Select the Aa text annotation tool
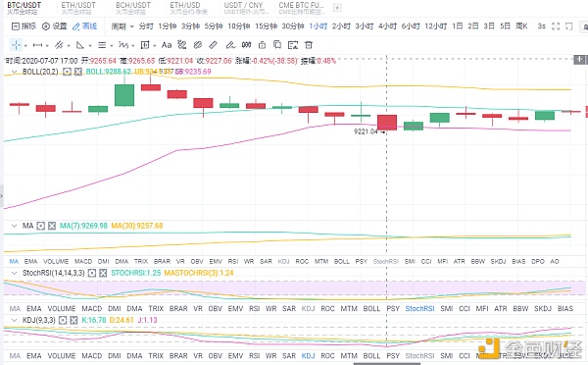 point(167,45)
